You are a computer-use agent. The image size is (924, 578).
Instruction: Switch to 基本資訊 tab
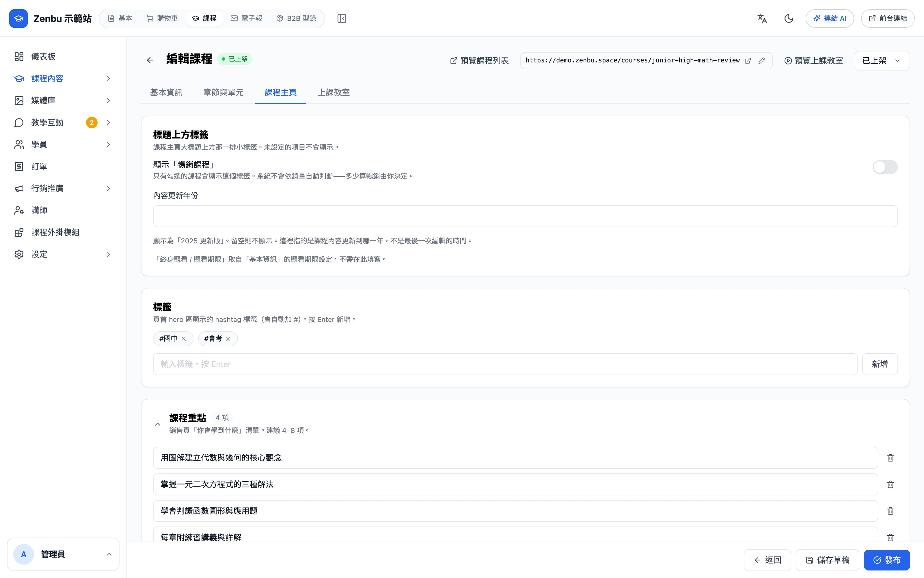click(166, 92)
